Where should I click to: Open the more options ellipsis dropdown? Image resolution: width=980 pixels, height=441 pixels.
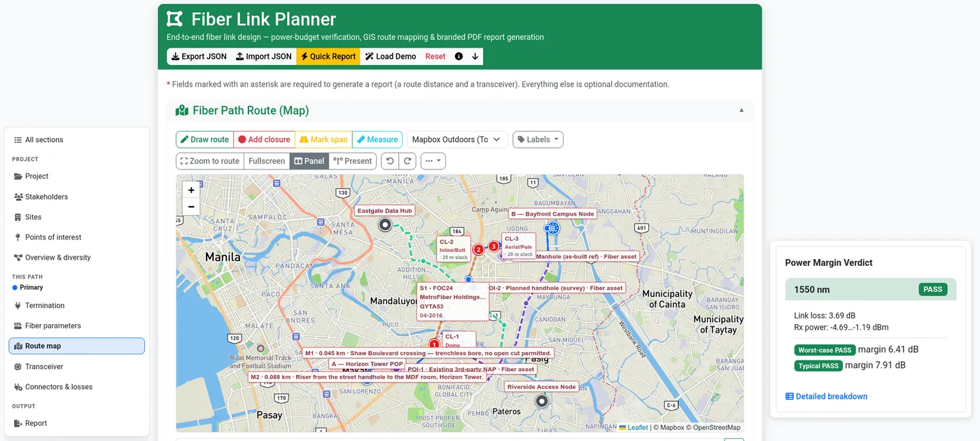pyautogui.click(x=433, y=161)
